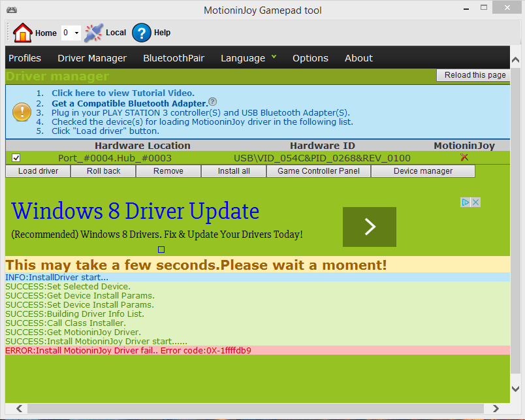Open the Driver Manager menu

(x=92, y=58)
